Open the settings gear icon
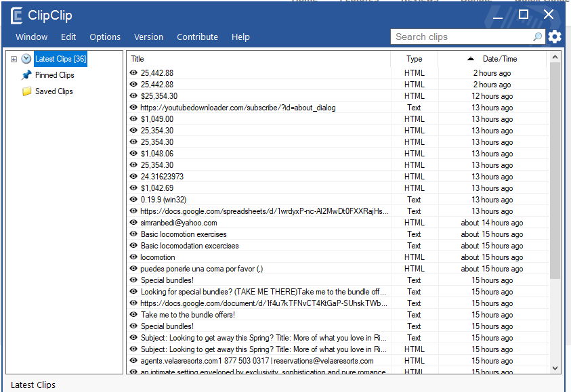Screen dimensions: 571x392 555,37
